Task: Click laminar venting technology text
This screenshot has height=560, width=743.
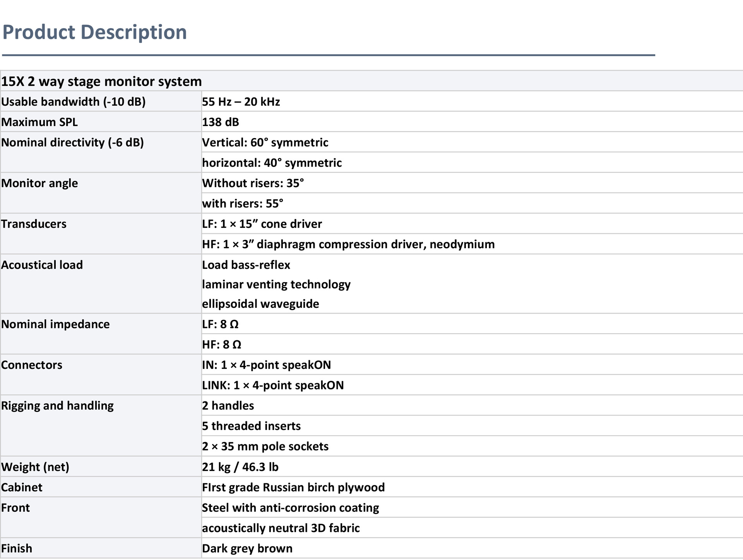Action: tap(276, 284)
